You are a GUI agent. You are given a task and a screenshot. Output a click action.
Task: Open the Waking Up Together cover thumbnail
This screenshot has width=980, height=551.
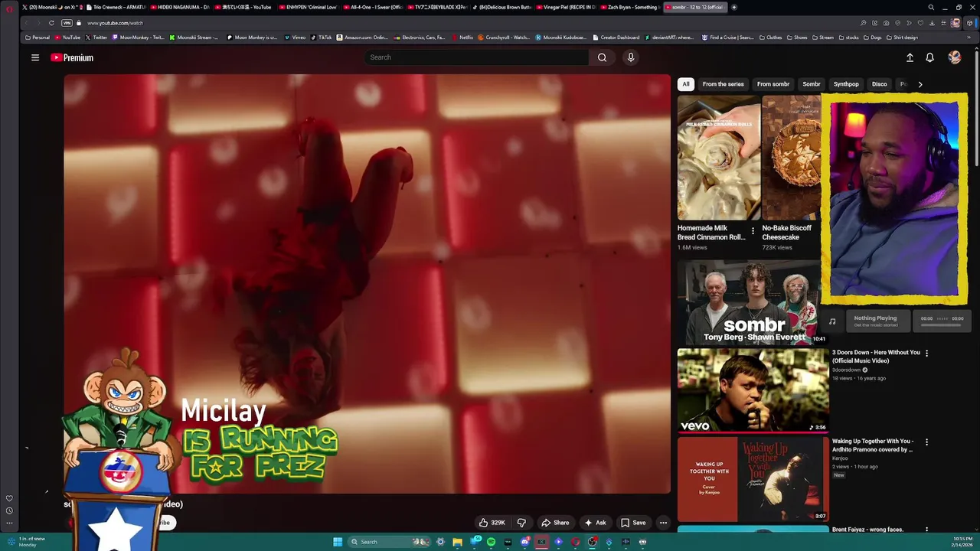pyautogui.click(x=753, y=480)
